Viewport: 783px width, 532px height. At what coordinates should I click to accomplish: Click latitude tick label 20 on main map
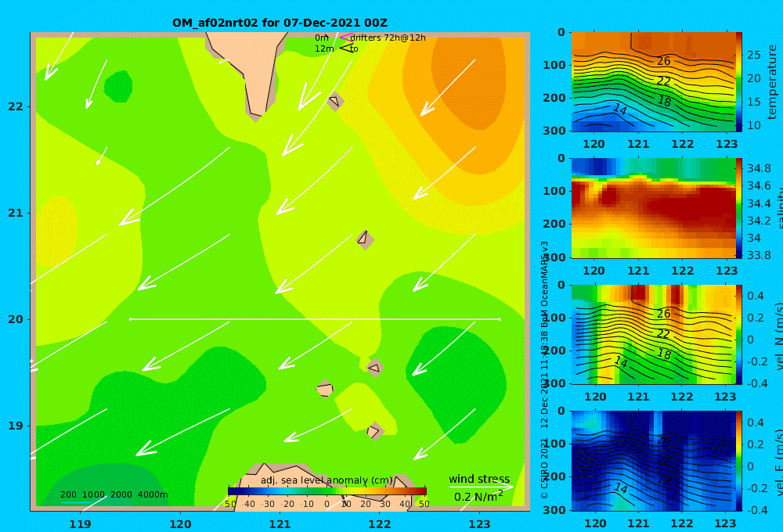coord(16,319)
